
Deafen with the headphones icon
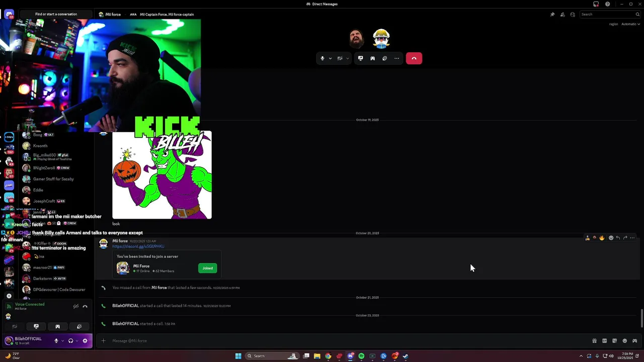(70, 341)
